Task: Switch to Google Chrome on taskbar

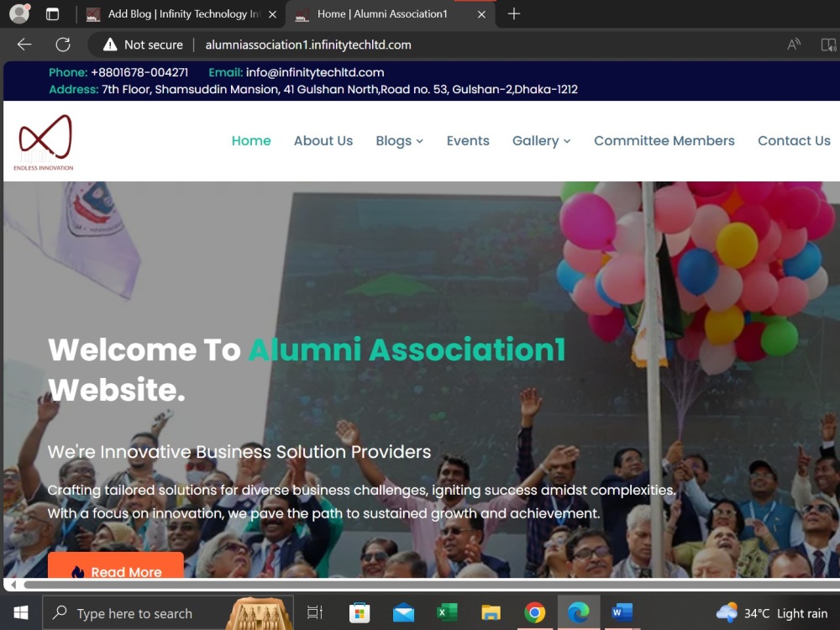Action: tap(534, 612)
